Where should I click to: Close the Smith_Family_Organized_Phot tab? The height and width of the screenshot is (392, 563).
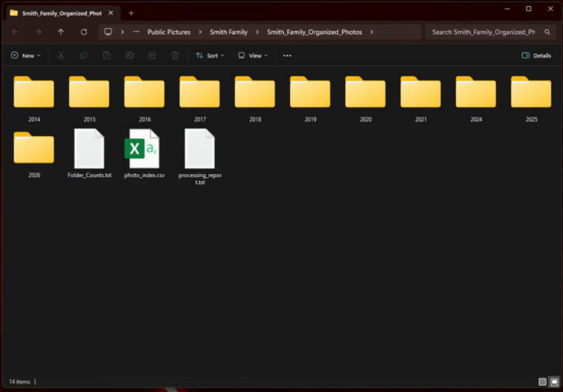111,13
